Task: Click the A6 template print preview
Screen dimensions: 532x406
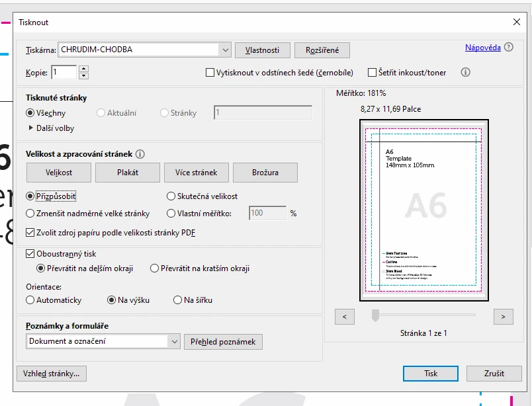Action: point(424,210)
